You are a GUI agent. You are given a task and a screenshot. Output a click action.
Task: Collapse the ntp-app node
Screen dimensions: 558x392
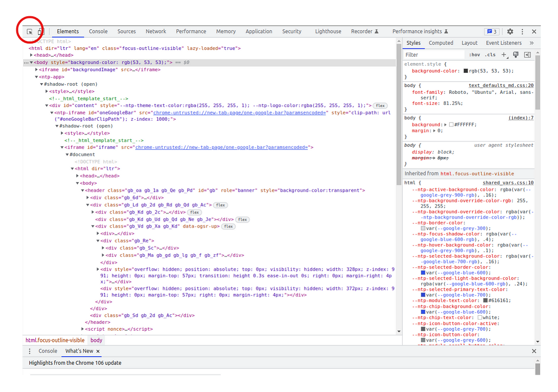[x=37, y=77]
